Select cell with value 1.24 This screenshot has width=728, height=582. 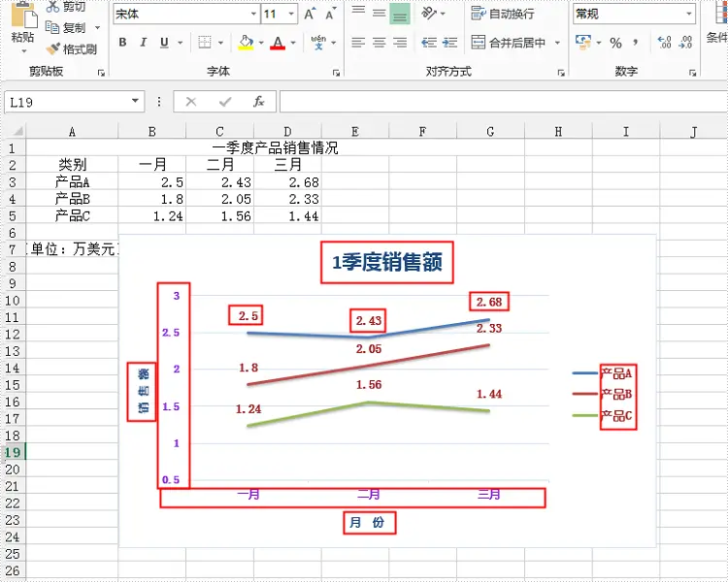pos(151,215)
